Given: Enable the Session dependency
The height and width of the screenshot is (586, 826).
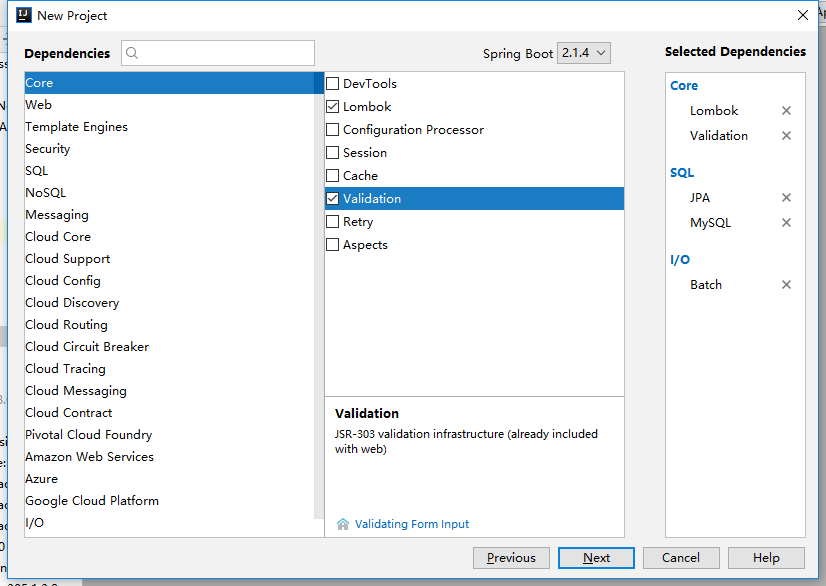Looking at the screenshot, I should 332,153.
